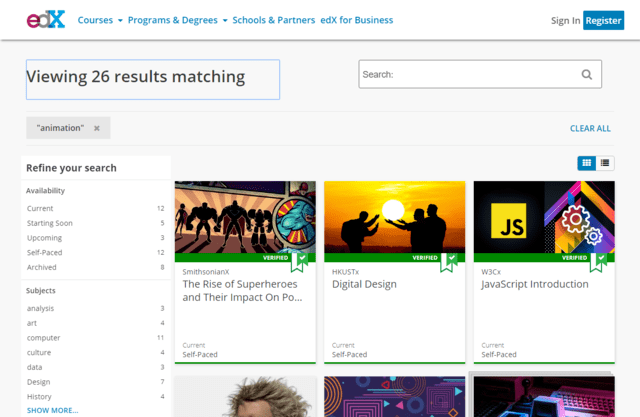Click the Availability section label

[45, 191]
